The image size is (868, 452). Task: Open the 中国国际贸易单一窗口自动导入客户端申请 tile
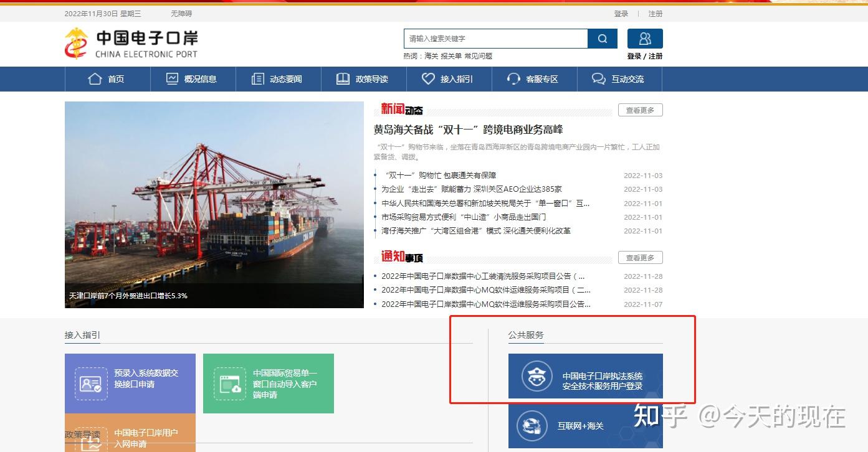[269, 384]
